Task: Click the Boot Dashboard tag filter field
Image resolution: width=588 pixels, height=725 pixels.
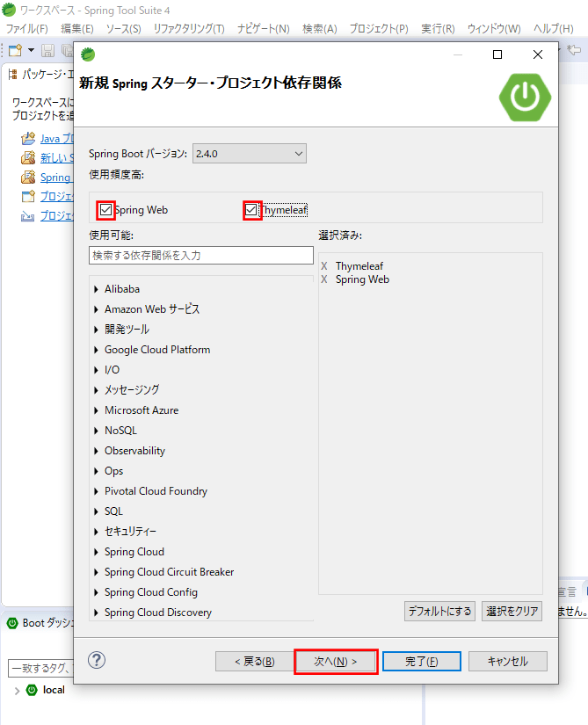Action: click(x=40, y=668)
